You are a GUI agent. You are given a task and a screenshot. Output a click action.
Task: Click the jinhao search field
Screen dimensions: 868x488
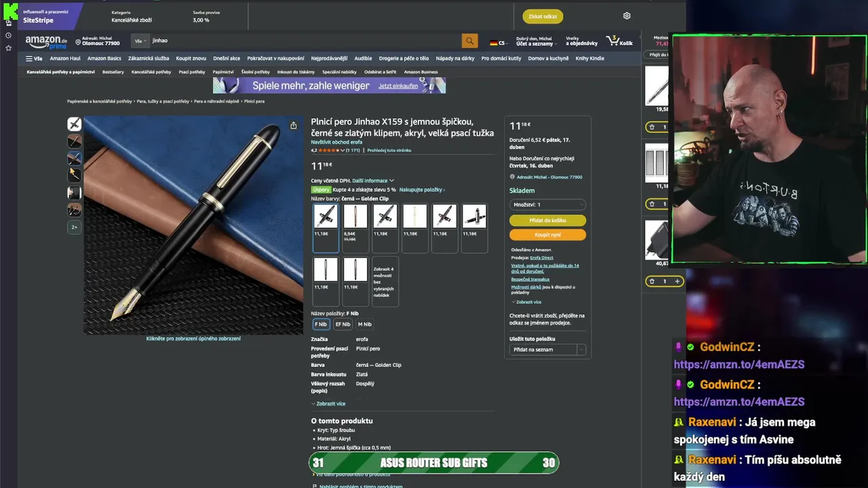click(x=305, y=41)
